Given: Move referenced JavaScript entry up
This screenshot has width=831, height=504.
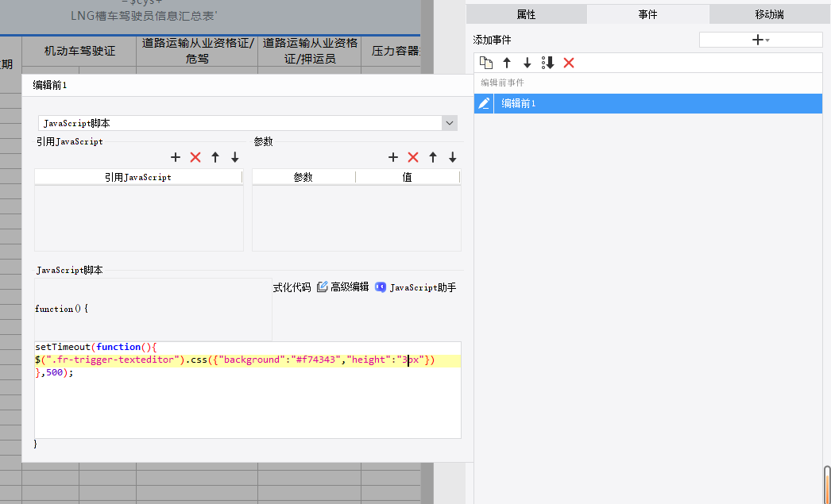Looking at the screenshot, I should tap(215, 157).
